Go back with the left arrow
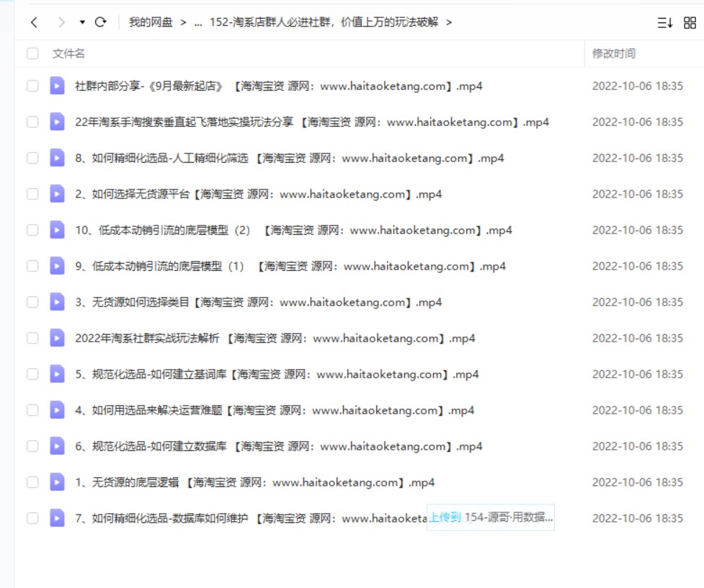704x588 pixels. (34, 22)
